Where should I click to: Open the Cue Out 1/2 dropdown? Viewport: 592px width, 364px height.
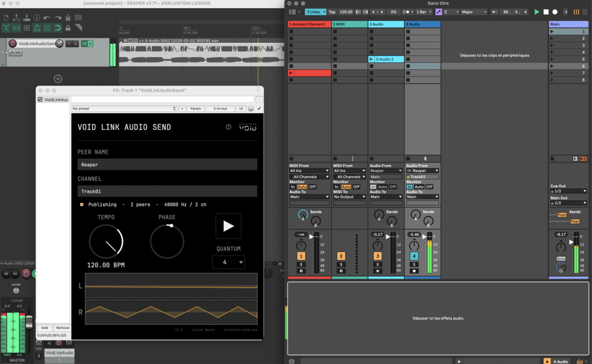[568, 191]
